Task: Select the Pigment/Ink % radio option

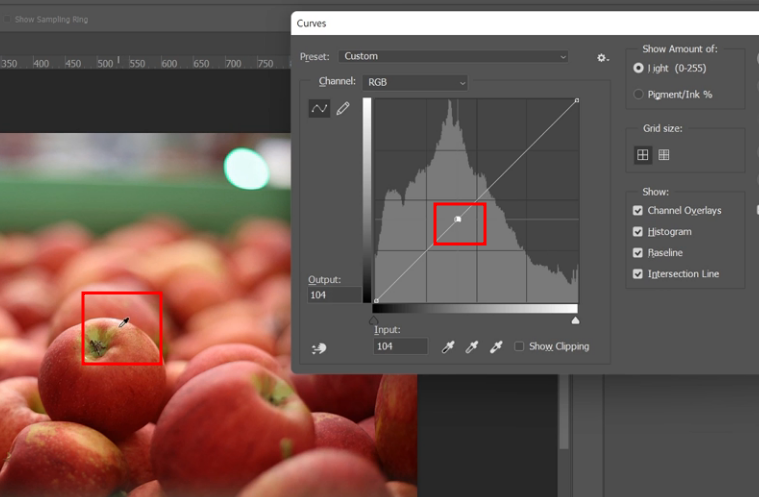Action: pyautogui.click(x=638, y=94)
